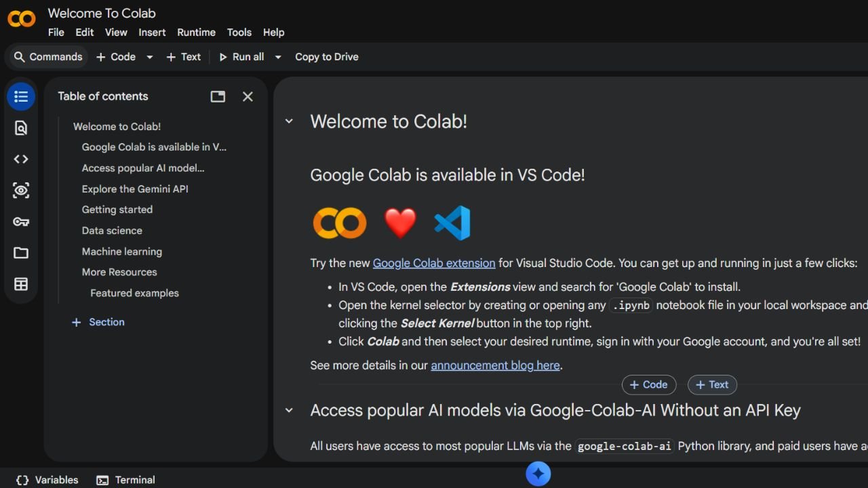Click the .ipynb inline code text
868x488 pixels.
tap(631, 305)
